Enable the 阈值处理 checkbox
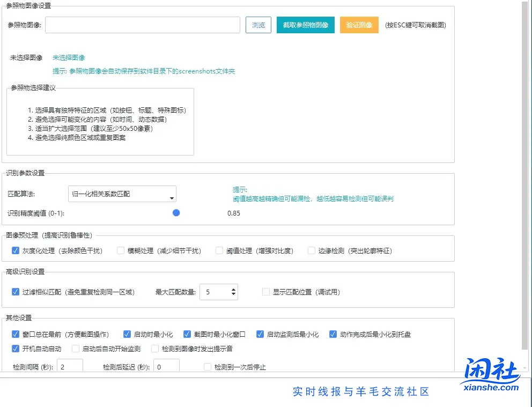The image size is (532, 407). pos(219,250)
